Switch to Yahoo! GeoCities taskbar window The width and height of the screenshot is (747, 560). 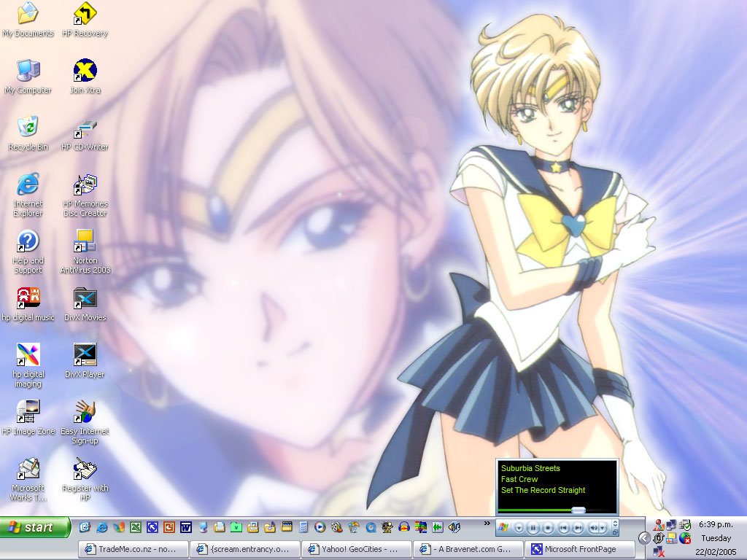(x=356, y=549)
